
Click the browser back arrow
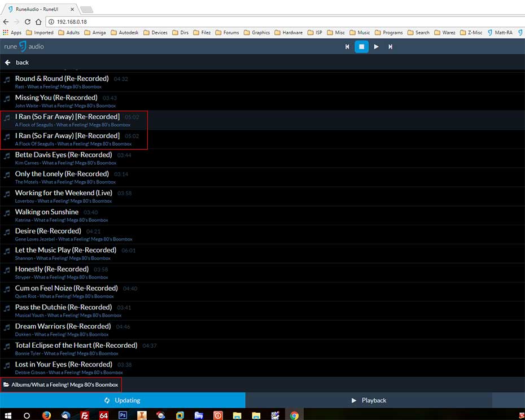click(6, 22)
